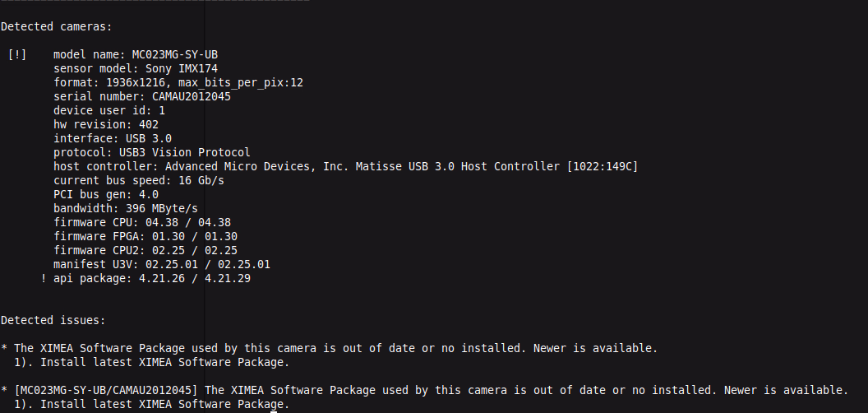Click serial number CAMAU2012045 in camera details
The image size is (868, 413).
pos(192,96)
